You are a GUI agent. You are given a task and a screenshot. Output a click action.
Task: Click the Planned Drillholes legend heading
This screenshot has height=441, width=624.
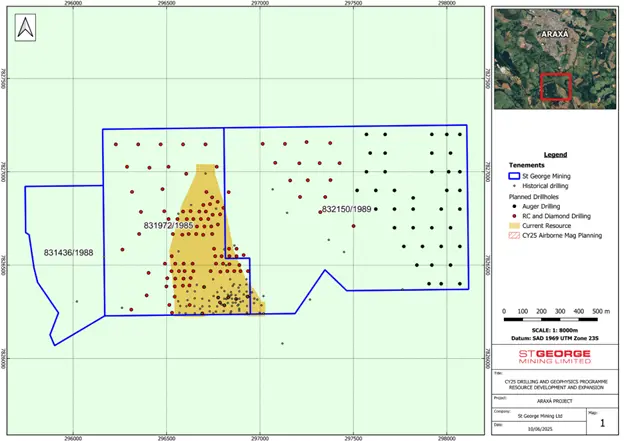535,197
